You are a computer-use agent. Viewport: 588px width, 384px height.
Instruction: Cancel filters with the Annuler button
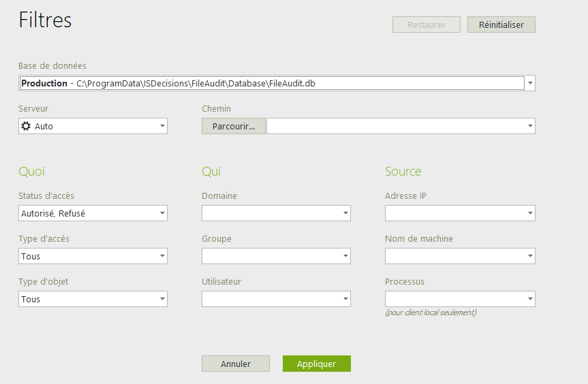click(x=235, y=364)
